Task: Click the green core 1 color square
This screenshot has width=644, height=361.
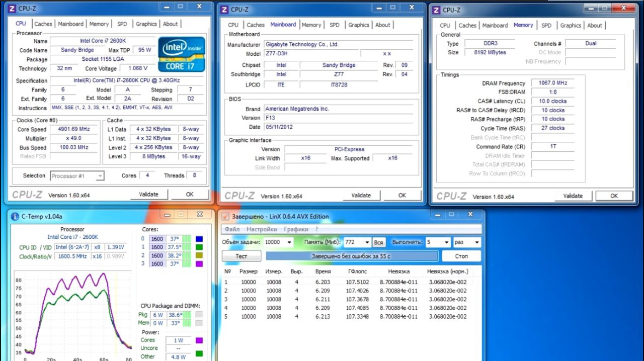Action: (199, 247)
